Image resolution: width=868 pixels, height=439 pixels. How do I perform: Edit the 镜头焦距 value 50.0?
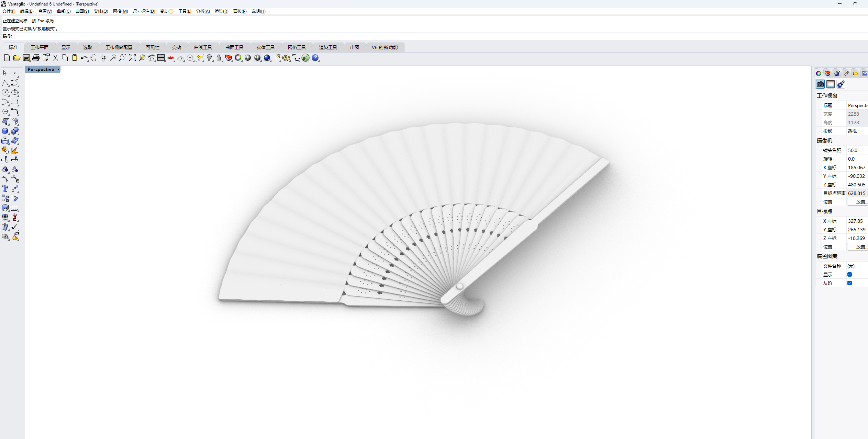tap(857, 150)
